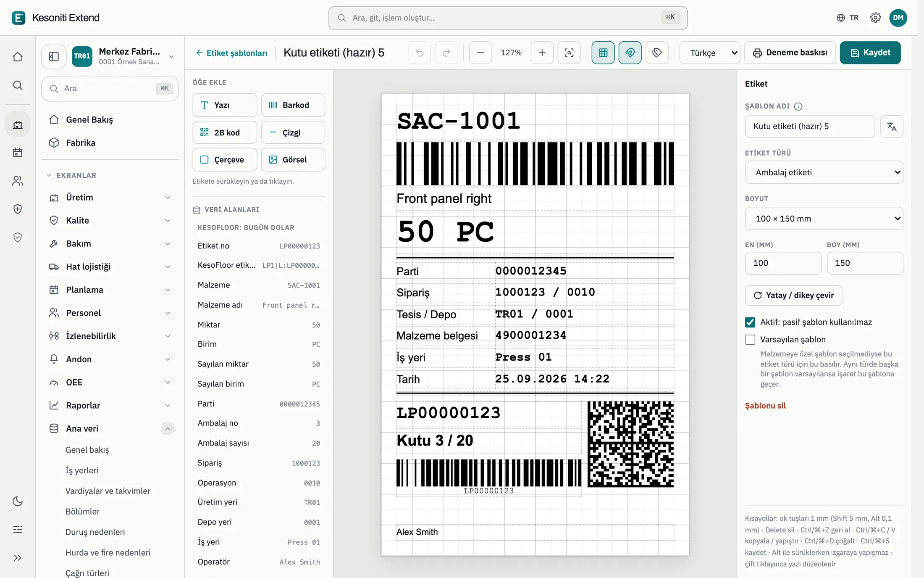The height and width of the screenshot is (578, 924).
Task: Zoom out with the minus icon
Action: click(x=480, y=53)
